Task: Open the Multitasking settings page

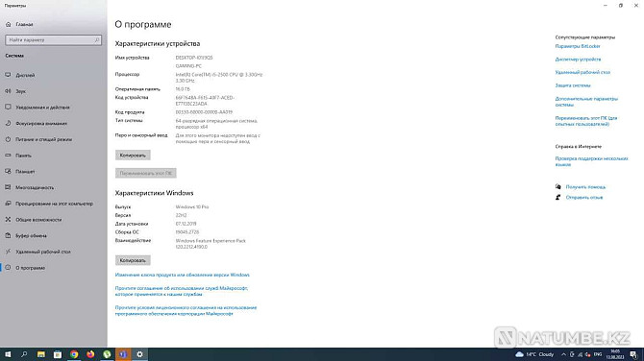Action: coord(35,187)
